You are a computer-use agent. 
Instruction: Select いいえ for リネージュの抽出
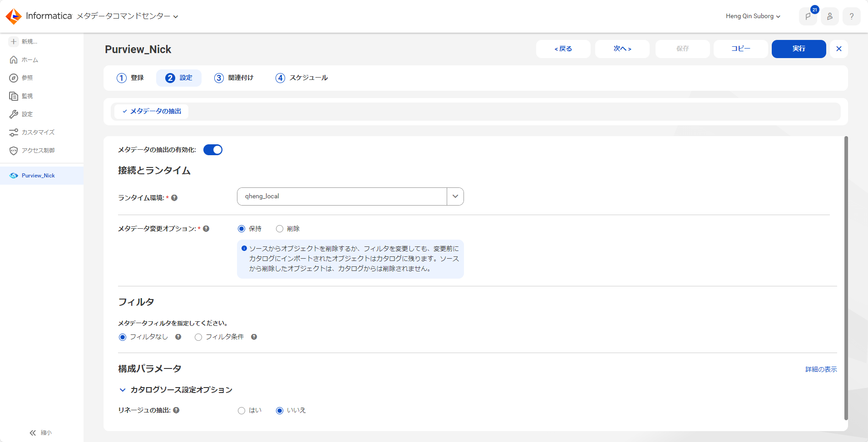click(280, 411)
